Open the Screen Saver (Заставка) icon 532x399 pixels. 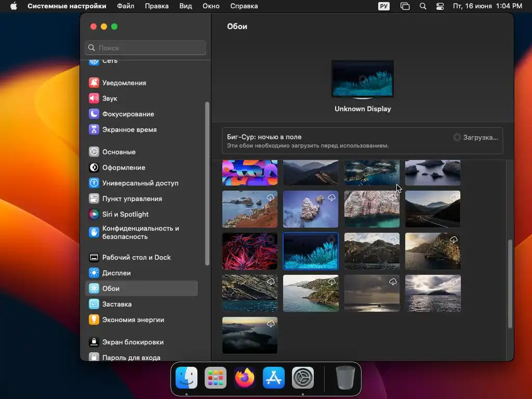(x=94, y=304)
